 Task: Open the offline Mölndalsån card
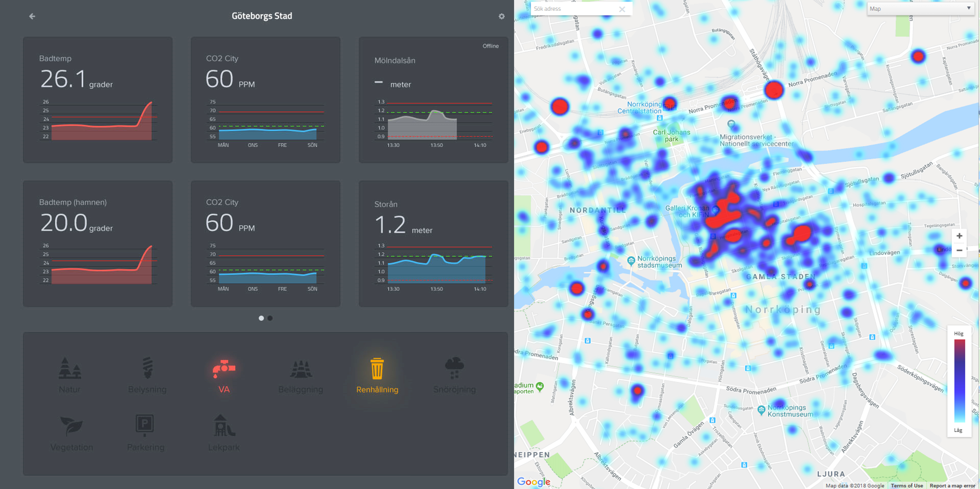433,100
